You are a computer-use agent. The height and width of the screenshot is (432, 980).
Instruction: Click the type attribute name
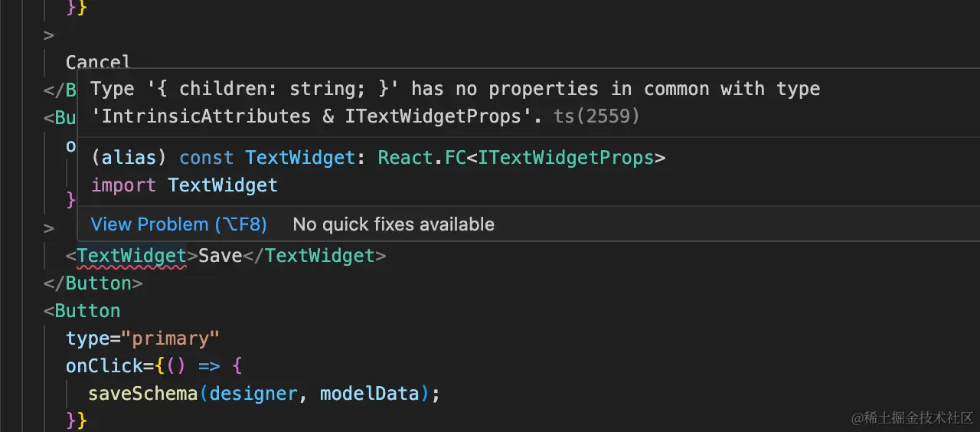[x=87, y=339]
